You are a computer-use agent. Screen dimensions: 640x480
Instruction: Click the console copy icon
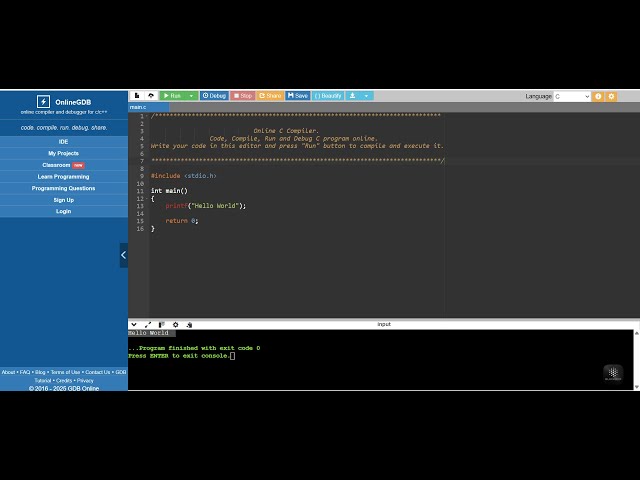(x=189, y=324)
